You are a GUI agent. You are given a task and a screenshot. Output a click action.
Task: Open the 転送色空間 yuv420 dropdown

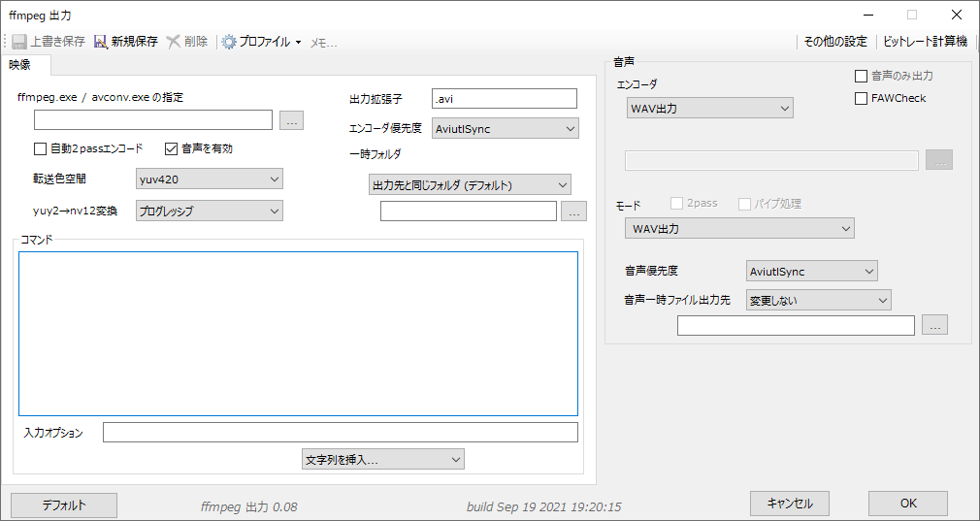209,179
